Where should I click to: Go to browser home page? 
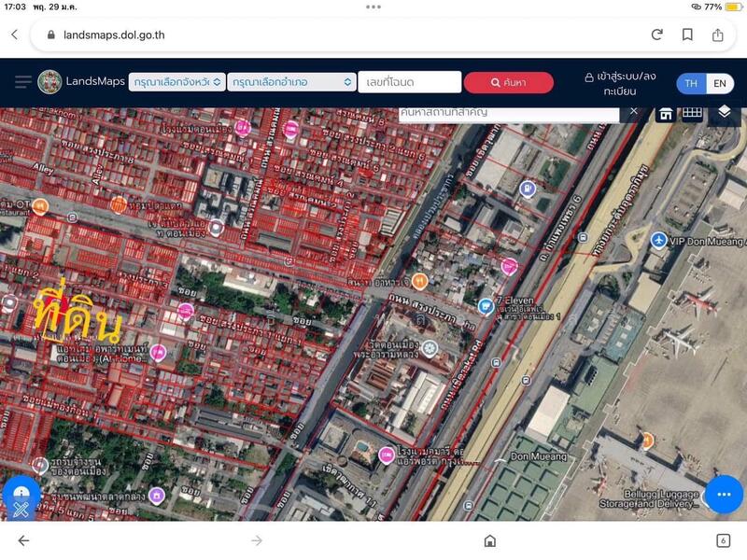coord(489,540)
